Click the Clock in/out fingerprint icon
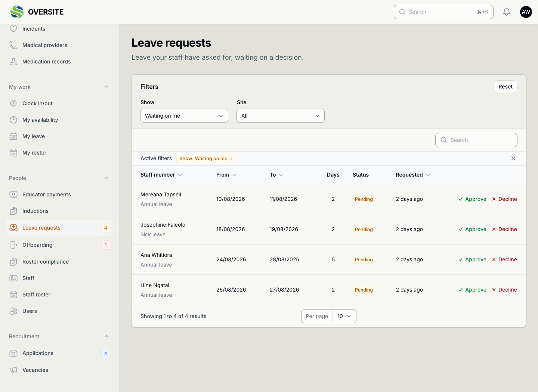This screenshot has height=392, width=538. tap(13, 103)
